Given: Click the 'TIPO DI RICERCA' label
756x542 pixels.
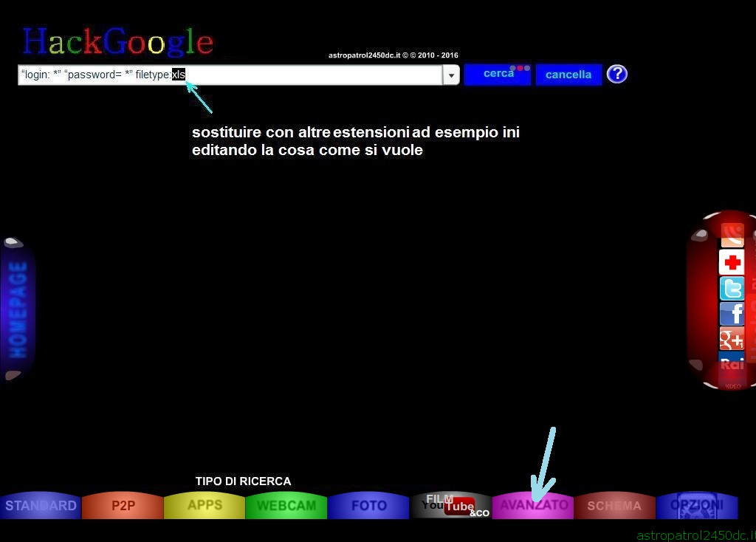Looking at the screenshot, I should click(x=243, y=481).
